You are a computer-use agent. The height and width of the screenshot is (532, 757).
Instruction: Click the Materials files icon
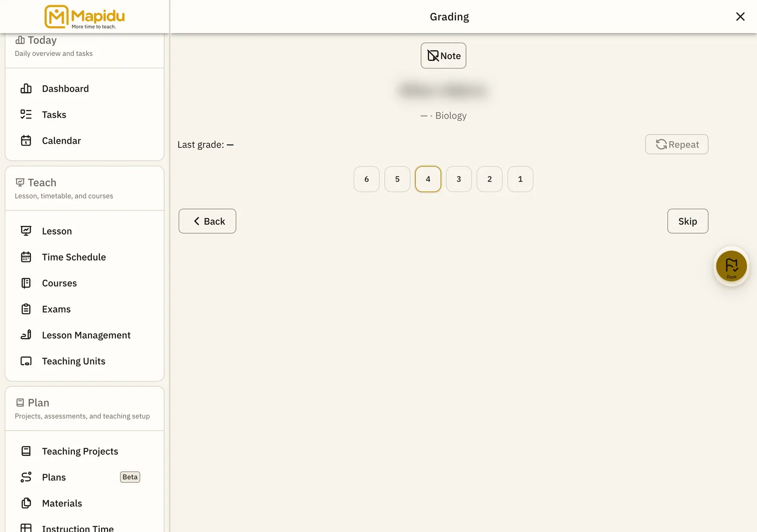[x=26, y=503]
